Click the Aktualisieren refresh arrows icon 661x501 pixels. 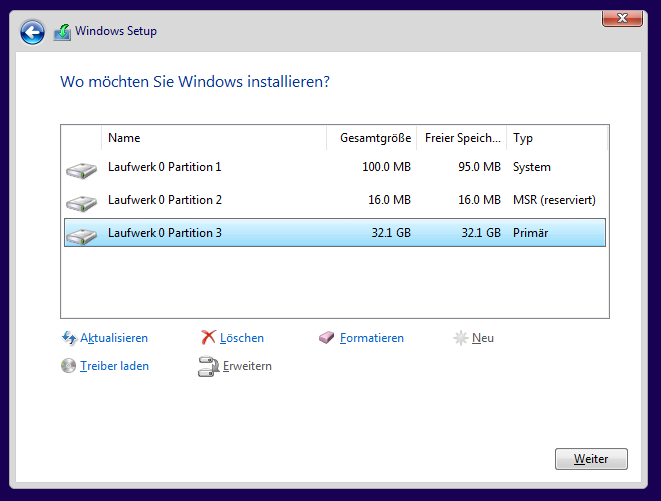tap(69, 338)
